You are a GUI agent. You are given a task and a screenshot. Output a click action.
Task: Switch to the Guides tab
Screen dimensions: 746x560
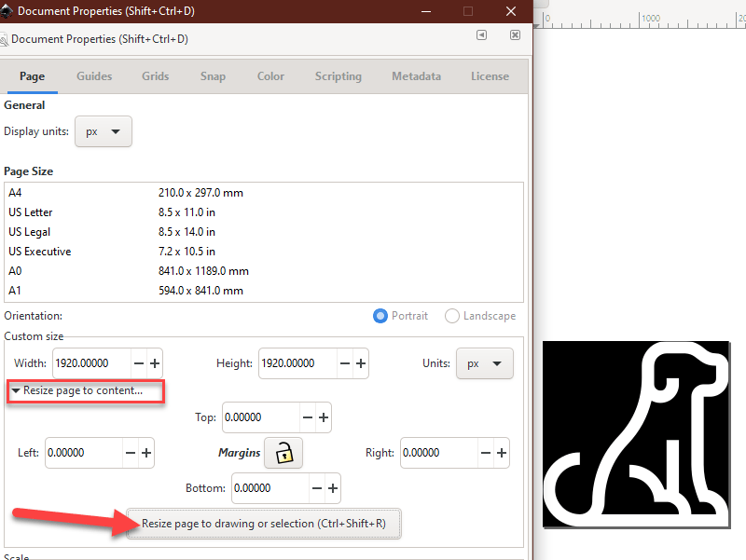94,76
